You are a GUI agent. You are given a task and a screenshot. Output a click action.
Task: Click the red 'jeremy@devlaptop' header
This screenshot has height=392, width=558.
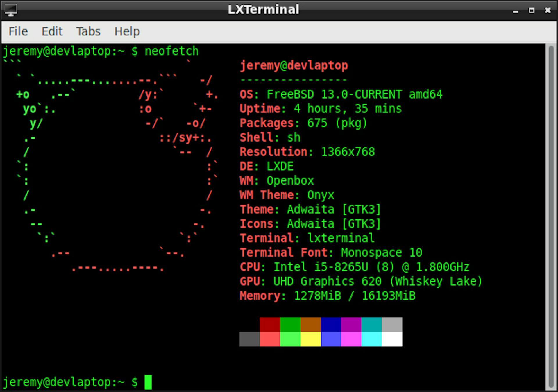[294, 66]
